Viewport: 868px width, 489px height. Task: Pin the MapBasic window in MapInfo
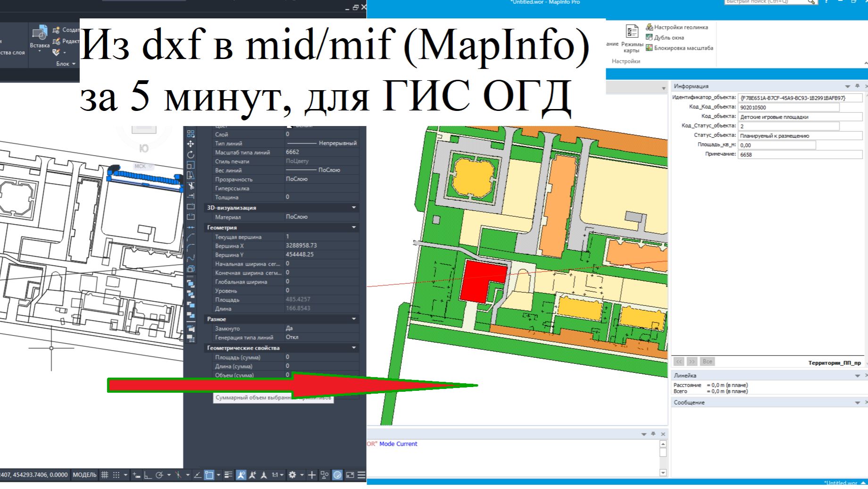(x=653, y=434)
